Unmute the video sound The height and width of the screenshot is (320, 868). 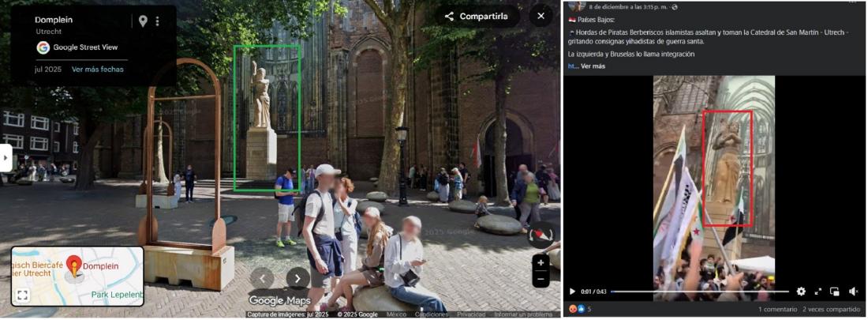853,292
